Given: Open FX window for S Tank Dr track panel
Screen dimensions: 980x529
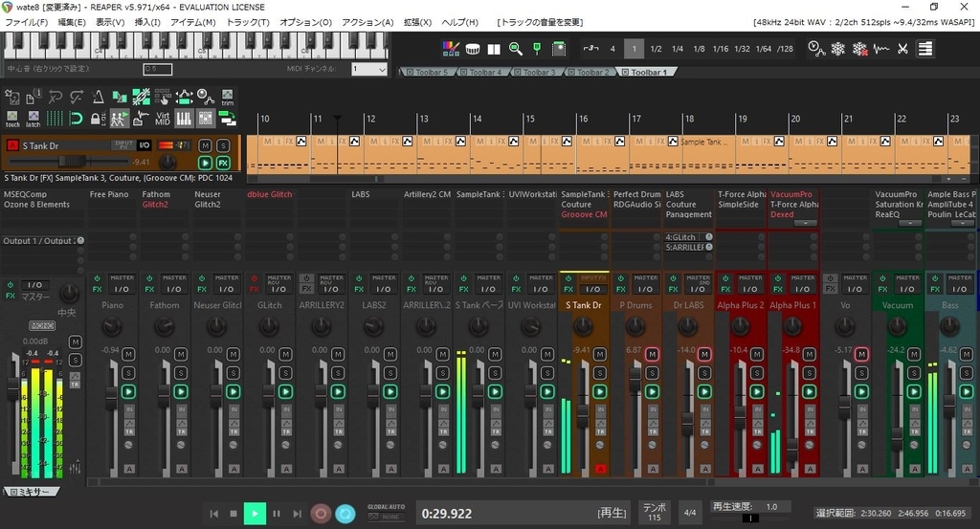Looking at the screenshot, I should click(223, 163).
